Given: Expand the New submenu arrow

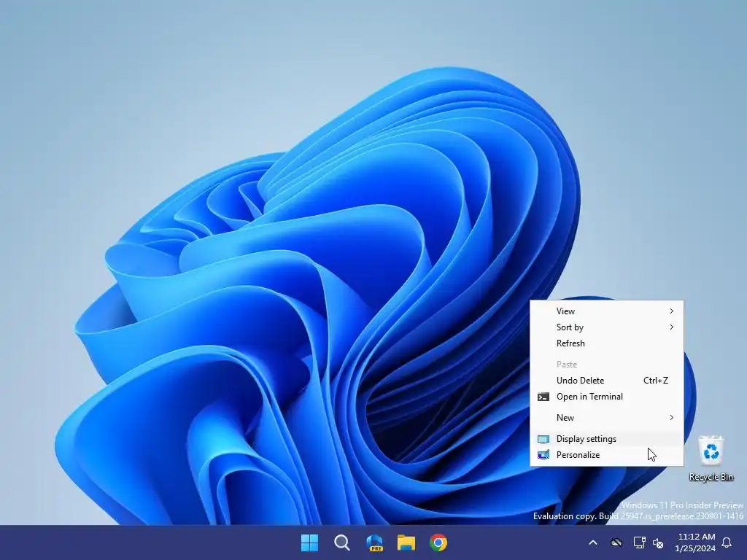Looking at the screenshot, I should pos(671,418).
